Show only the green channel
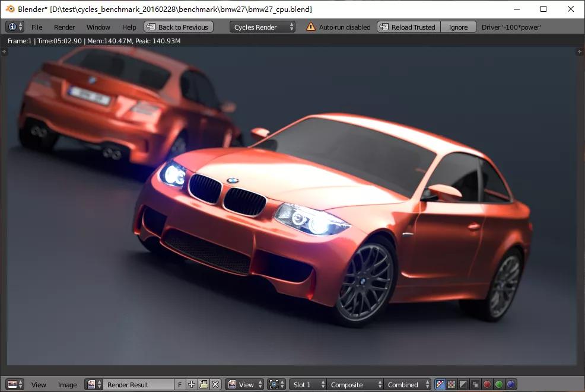Viewport: 585px width, 392px height. 499,384
